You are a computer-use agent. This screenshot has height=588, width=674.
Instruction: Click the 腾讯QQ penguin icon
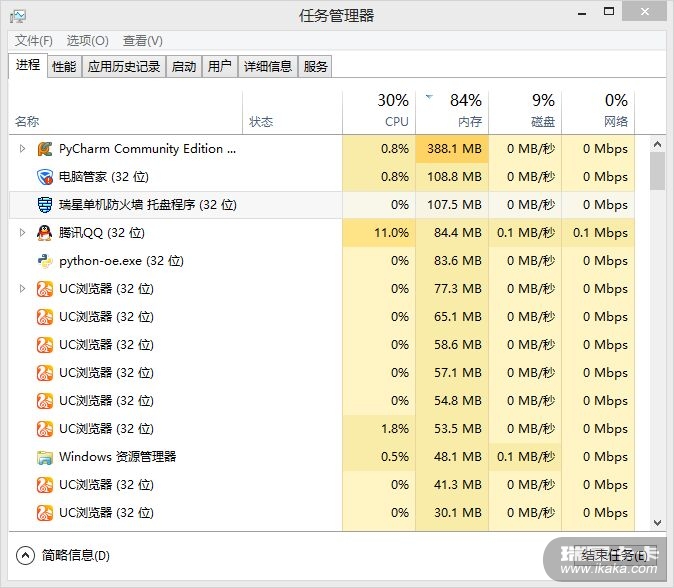coord(45,233)
